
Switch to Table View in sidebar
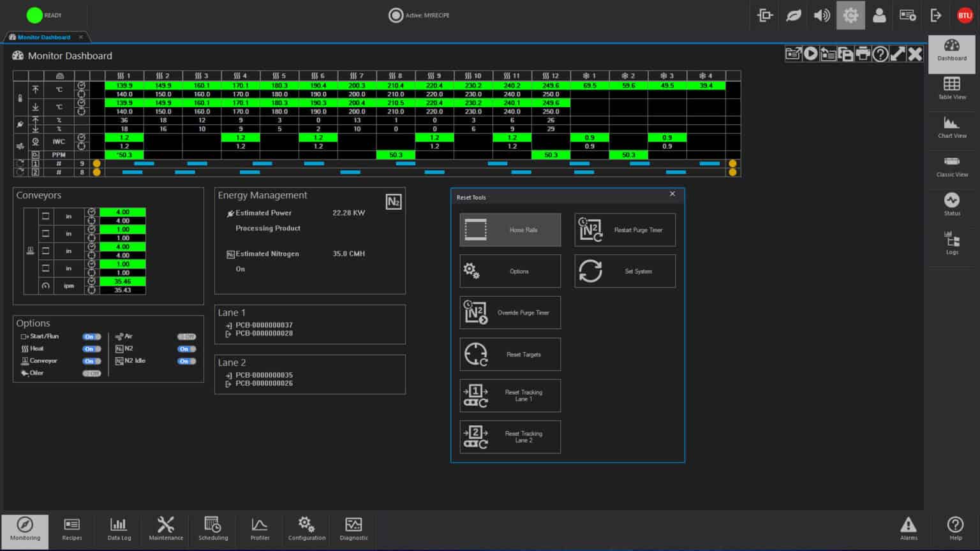951,88
